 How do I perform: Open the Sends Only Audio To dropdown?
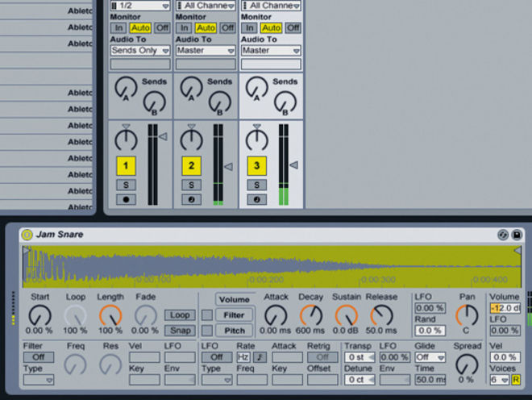(x=140, y=51)
